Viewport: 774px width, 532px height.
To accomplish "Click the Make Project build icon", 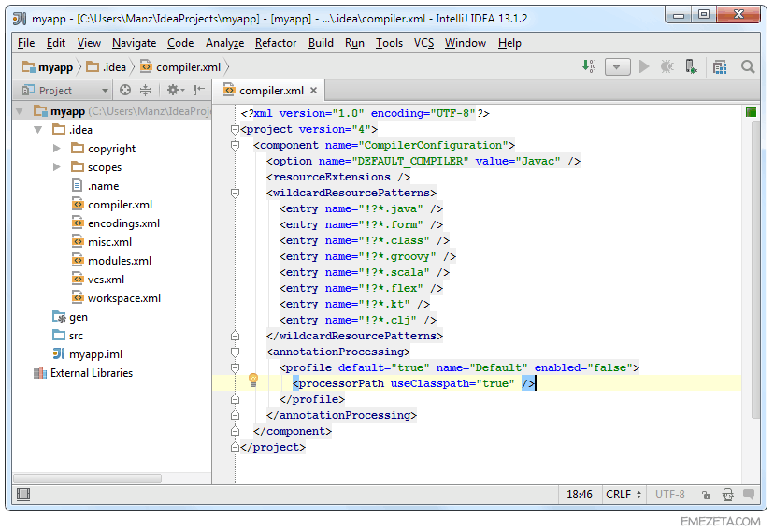I will (589, 66).
